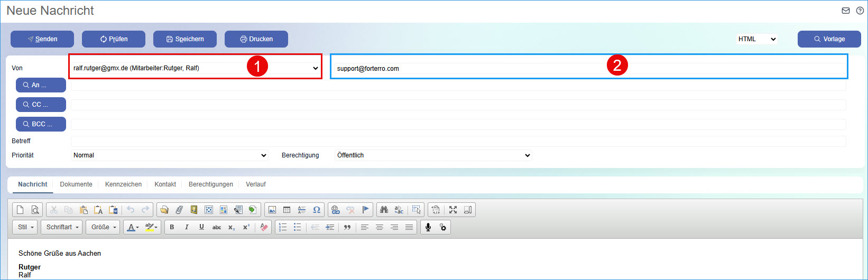The width and height of the screenshot is (868, 280).
Task: Insert an image via image icon
Action: pyautogui.click(x=272, y=210)
